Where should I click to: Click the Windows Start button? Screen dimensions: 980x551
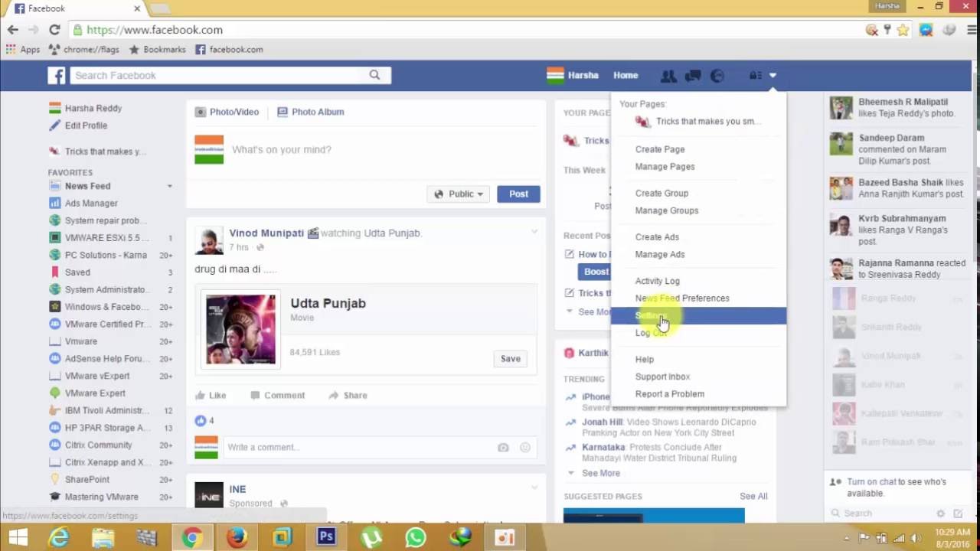pyautogui.click(x=17, y=537)
